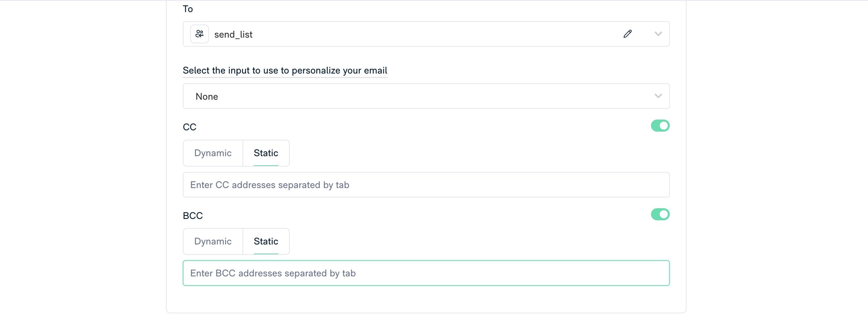Turn off the BCC toggle switch
Screen dimensions: 868x315
click(x=660, y=215)
